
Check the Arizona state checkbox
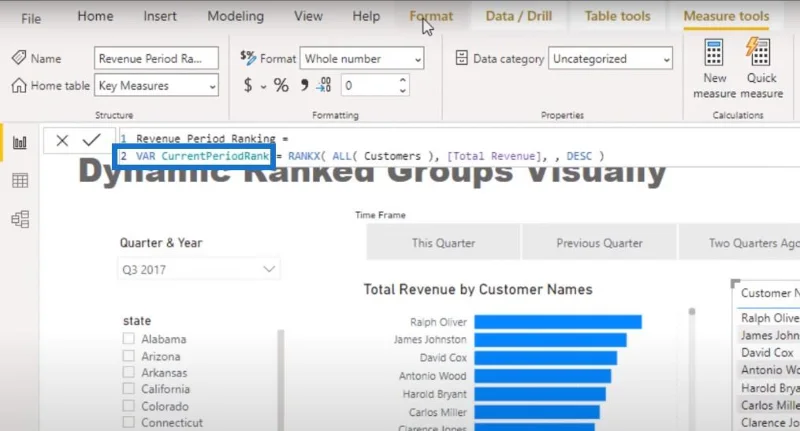click(x=129, y=356)
